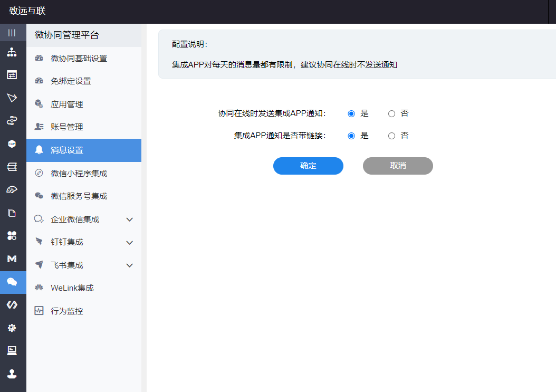Image resolution: width=556 pixels, height=392 pixels.
Task: Click the cube icon beside 应用管理
Action: 39,103
